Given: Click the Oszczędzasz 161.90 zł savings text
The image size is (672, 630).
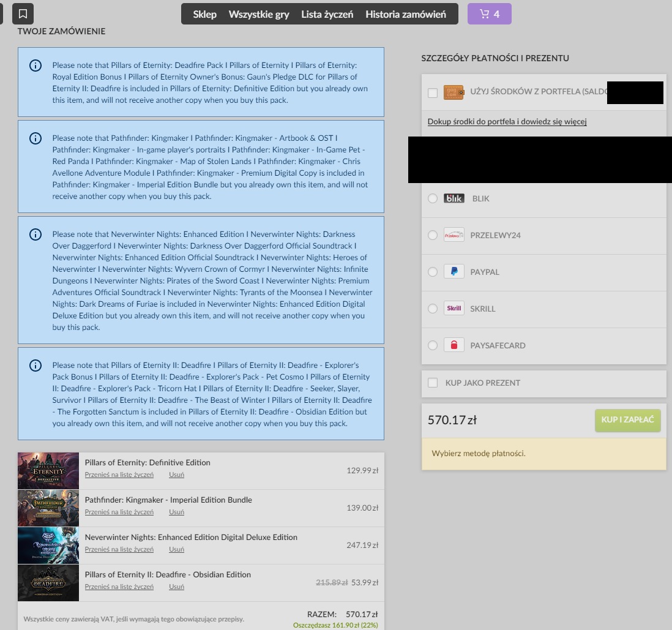Looking at the screenshot, I should [x=335, y=625].
